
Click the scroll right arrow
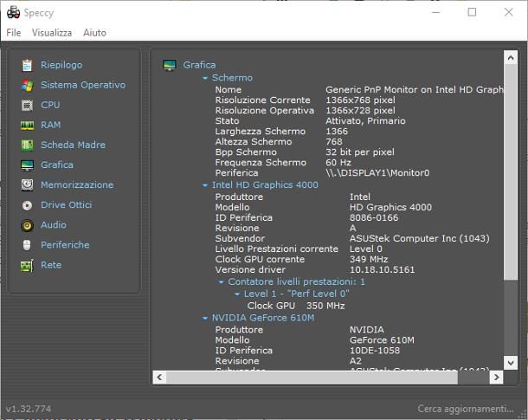[496, 377]
